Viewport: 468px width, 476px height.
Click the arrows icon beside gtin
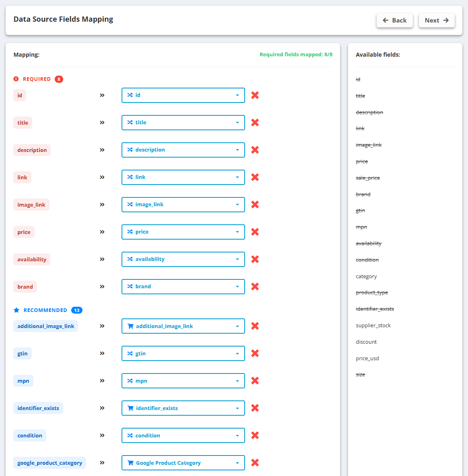click(102, 353)
